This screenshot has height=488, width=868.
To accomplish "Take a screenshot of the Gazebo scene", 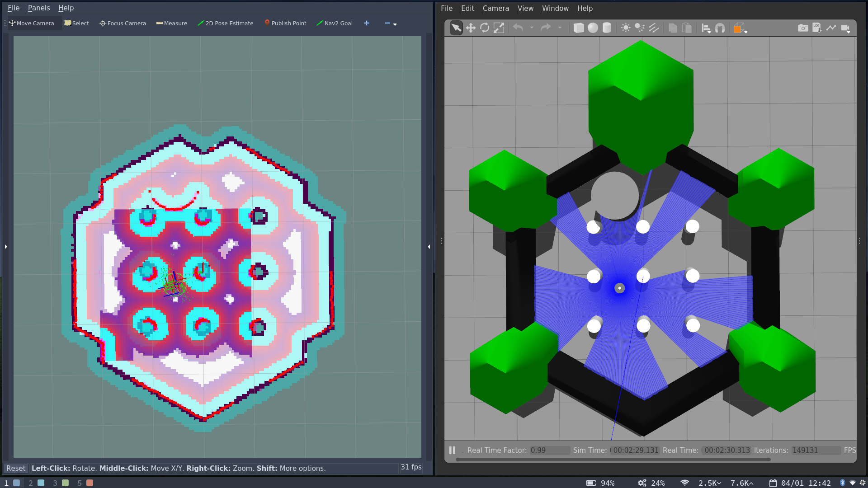I will pyautogui.click(x=803, y=28).
